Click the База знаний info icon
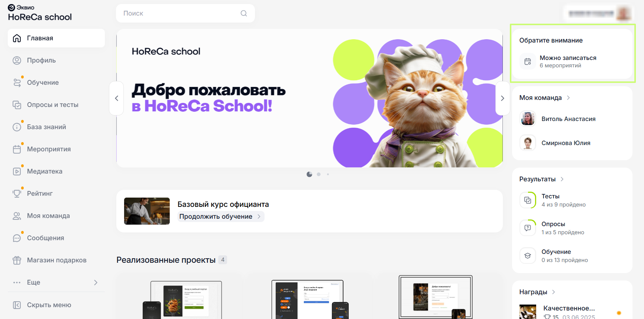Viewport: 644px width, 319px height. point(17,127)
